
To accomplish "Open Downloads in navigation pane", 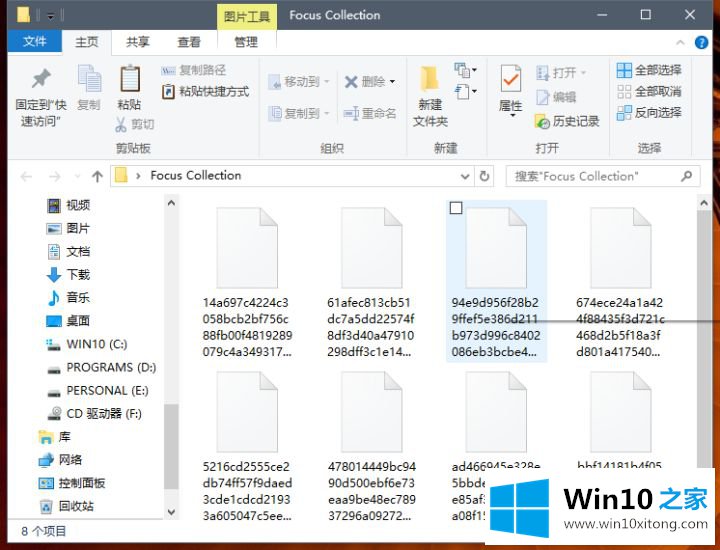I will coord(68,275).
